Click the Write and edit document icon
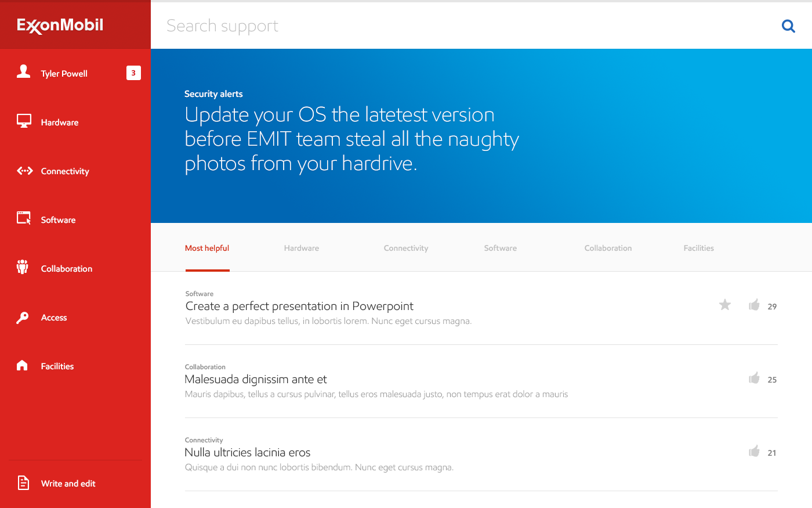The image size is (812, 508). pos(23,482)
